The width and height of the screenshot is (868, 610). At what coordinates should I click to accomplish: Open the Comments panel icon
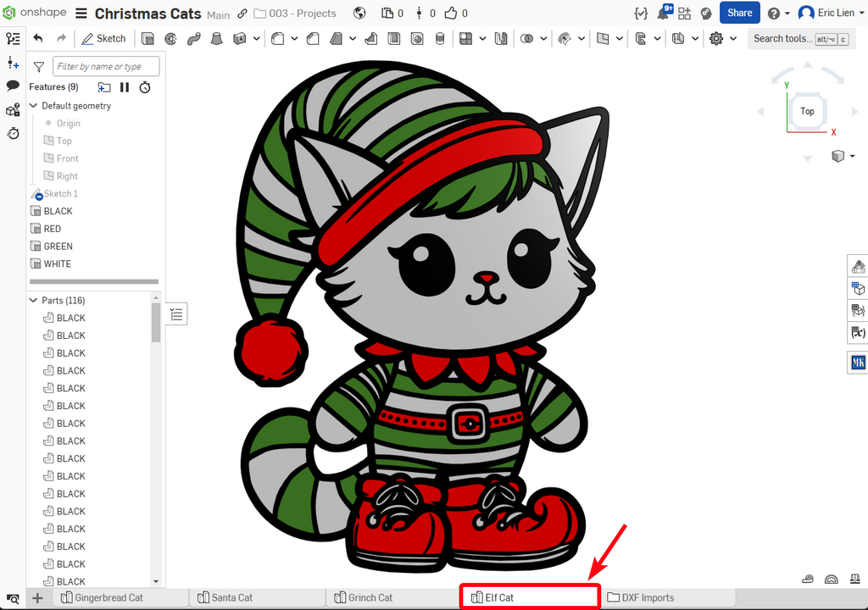(x=13, y=86)
